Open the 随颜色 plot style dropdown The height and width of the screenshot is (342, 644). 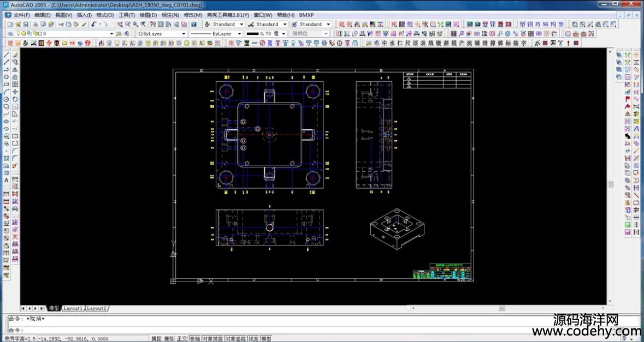tap(326, 34)
